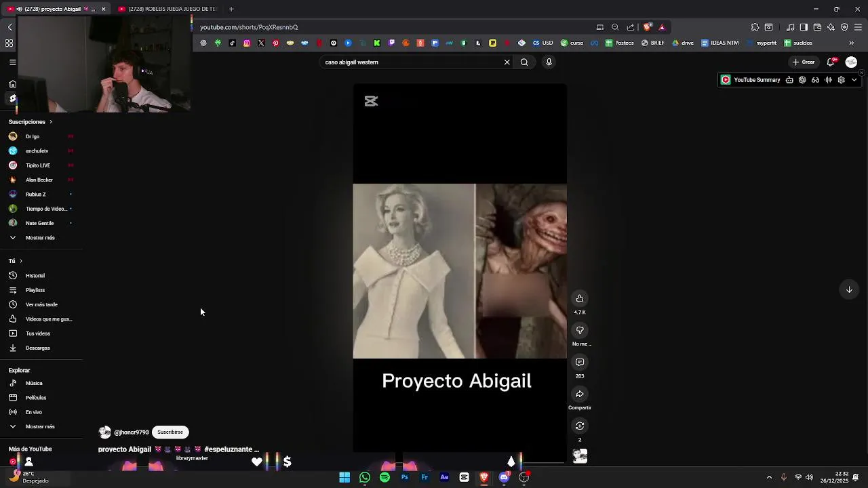The width and height of the screenshot is (868, 488).
Task: Open the YouTube sidebar hamburger menu
Action: [12, 62]
